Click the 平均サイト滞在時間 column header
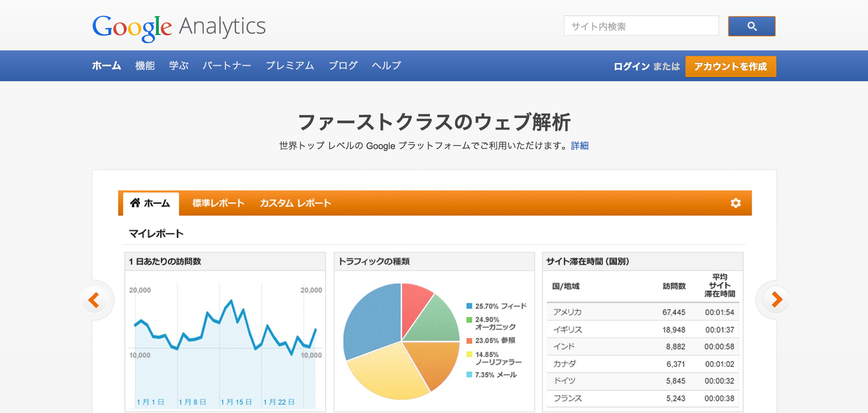 coord(720,286)
